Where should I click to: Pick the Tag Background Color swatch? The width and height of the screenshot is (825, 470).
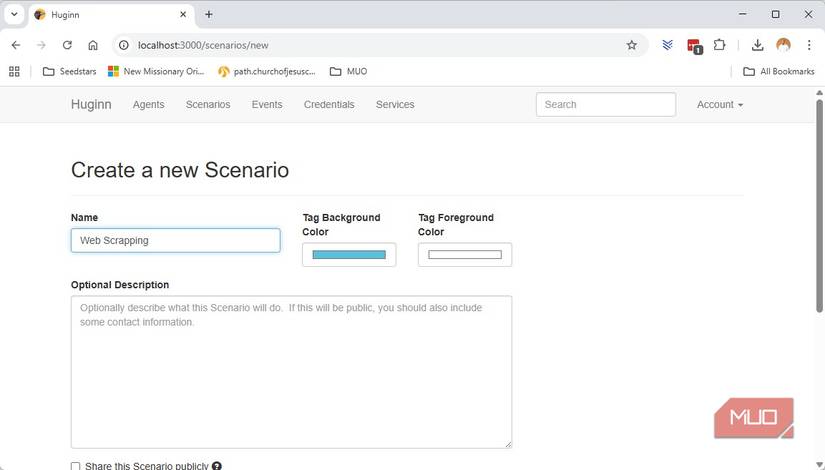(x=349, y=255)
